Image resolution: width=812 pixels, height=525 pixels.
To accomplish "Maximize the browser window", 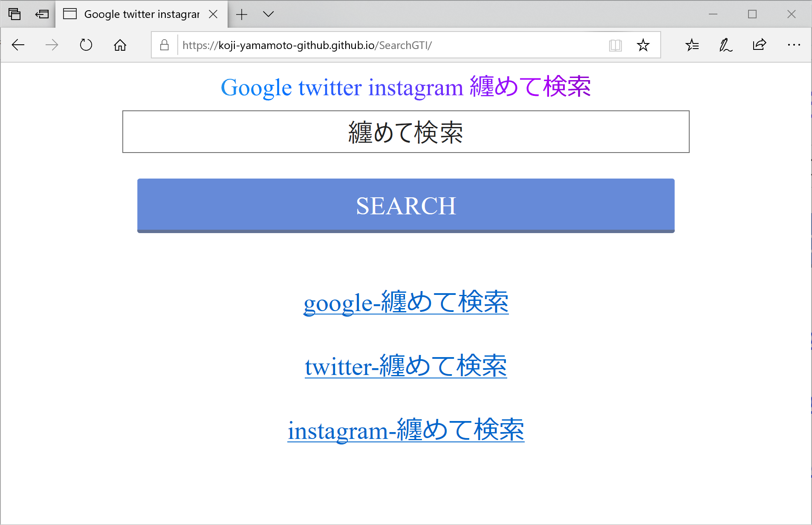I will click(752, 14).
